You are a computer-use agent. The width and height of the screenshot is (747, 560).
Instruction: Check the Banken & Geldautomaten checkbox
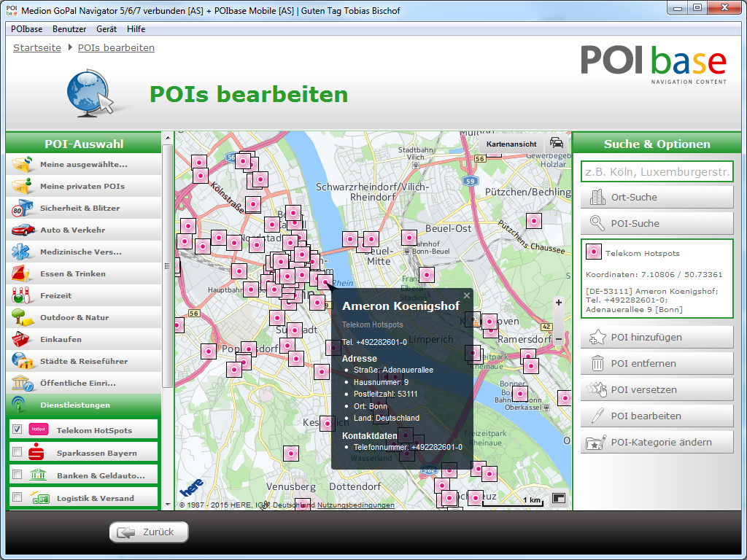click(18, 475)
